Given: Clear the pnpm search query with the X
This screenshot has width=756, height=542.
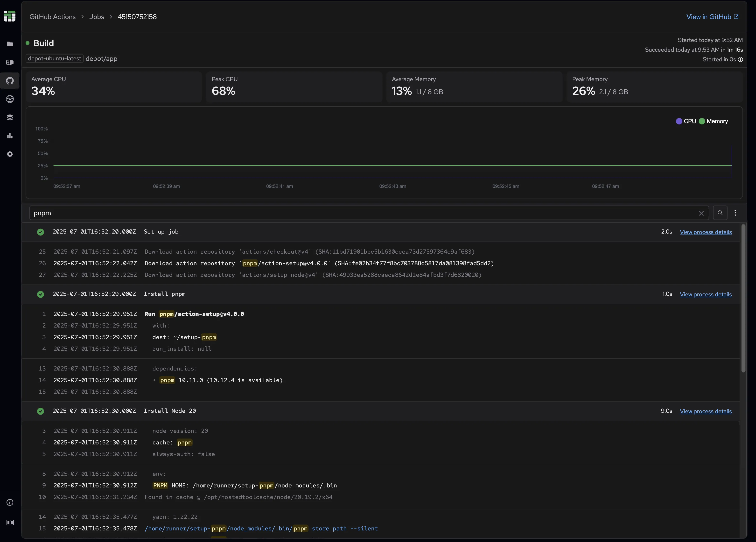Looking at the screenshot, I should pos(701,213).
